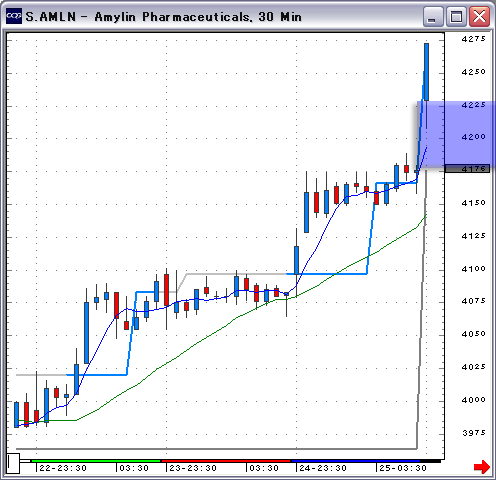Select the current price marker 4176

click(467, 169)
